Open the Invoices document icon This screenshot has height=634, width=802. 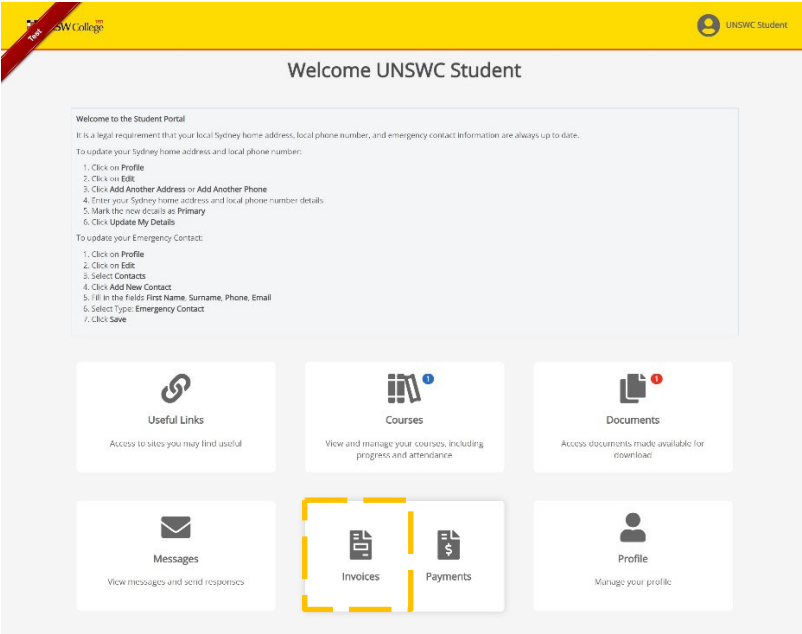tap(360, 545)
